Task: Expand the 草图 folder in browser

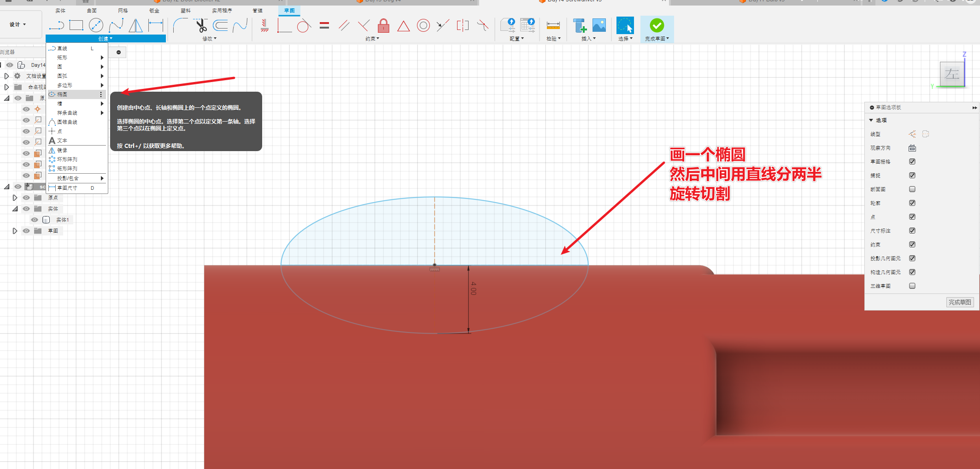Action: [x=15, y=231]
